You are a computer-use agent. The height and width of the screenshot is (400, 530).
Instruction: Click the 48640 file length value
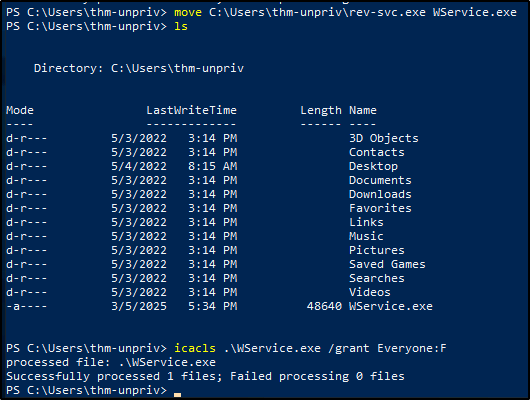(324, 306)
